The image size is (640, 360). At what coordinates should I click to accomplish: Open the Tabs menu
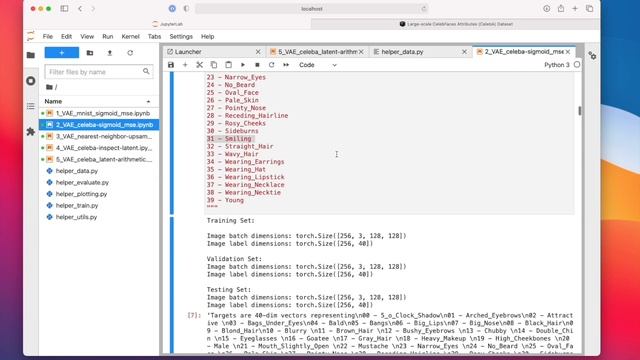[154, 36]
